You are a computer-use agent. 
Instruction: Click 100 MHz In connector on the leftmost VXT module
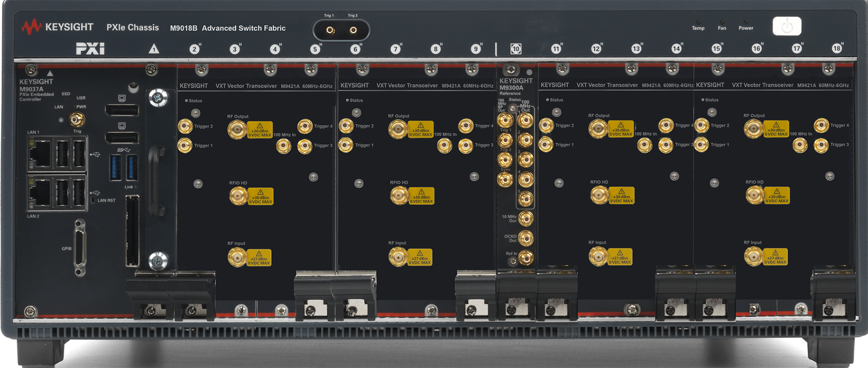[284, 146]
